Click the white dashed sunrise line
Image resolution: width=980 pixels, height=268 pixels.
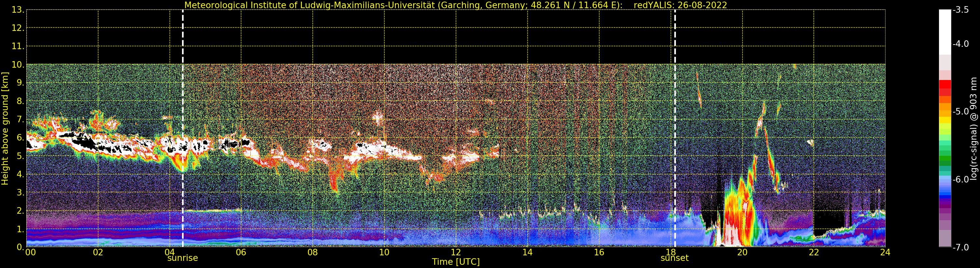[183, 128]
